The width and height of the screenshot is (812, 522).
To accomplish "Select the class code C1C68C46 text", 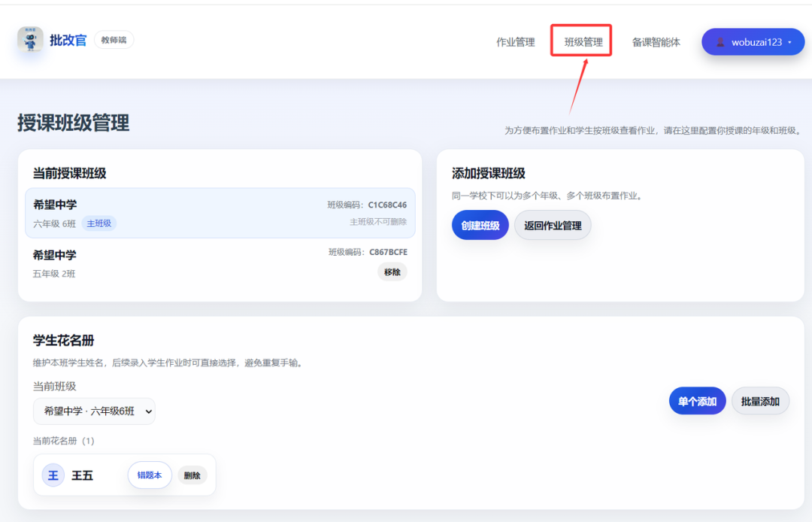I will pyautogui.click(x=388, y=205).
